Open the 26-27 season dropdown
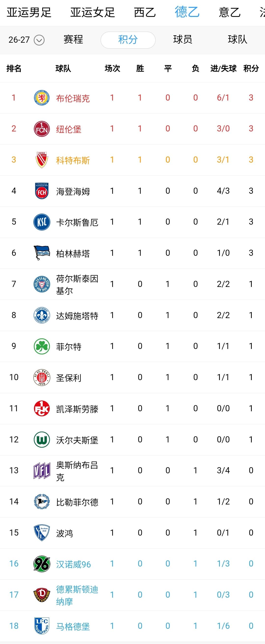The height and width of the screenshot is (644, 265). pyautogui.click(x=26, y=40)
